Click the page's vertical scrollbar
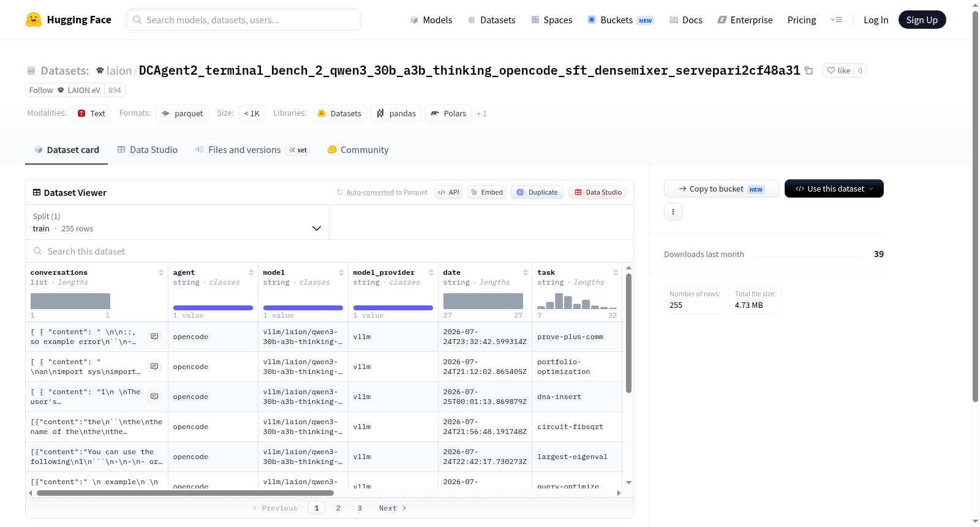Viewport: 980px width, 527px height. (x=975, y=206)
